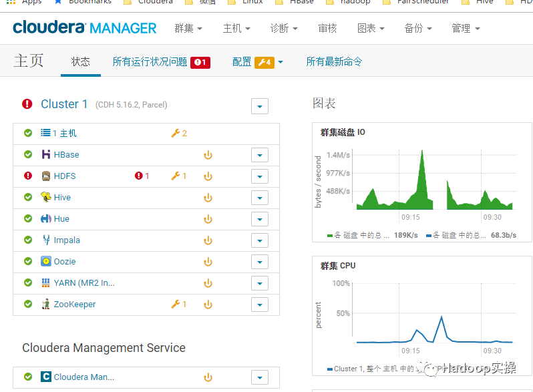Click Oozie stale configuration restart icon
533x392 pixels.
point(208,262)
